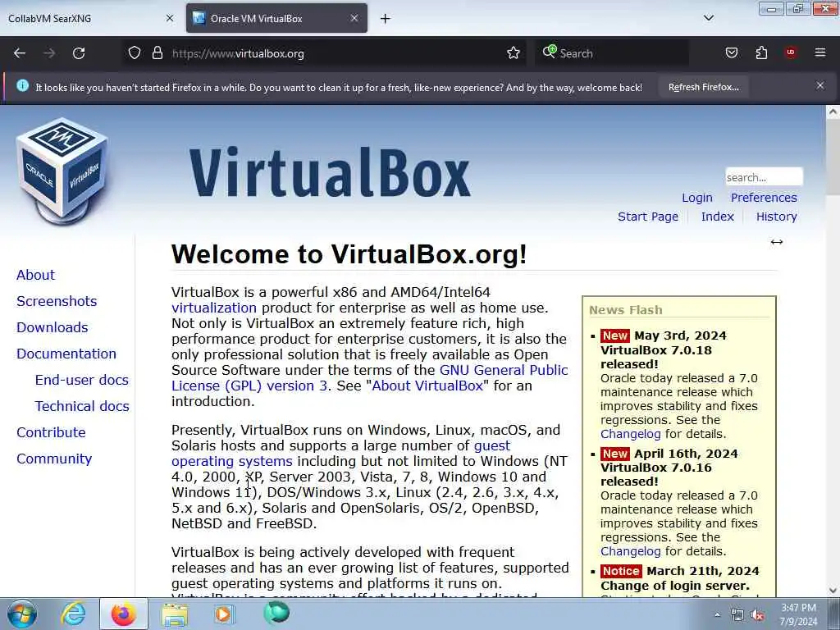
Task: Save page to Pocket
Action: point(731,53)
